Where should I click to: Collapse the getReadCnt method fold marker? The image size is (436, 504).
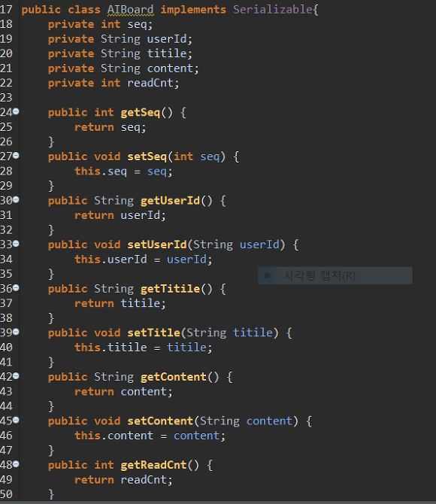pyautogui.click(x=16, y=464)
